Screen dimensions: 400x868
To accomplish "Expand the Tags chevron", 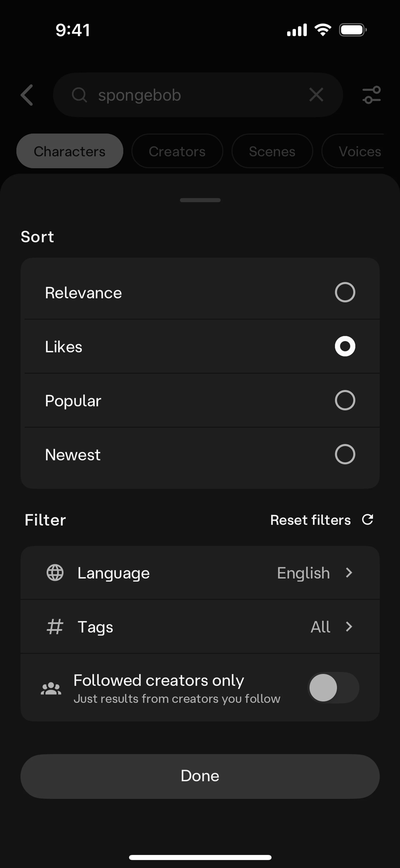I will click(349, 626).
